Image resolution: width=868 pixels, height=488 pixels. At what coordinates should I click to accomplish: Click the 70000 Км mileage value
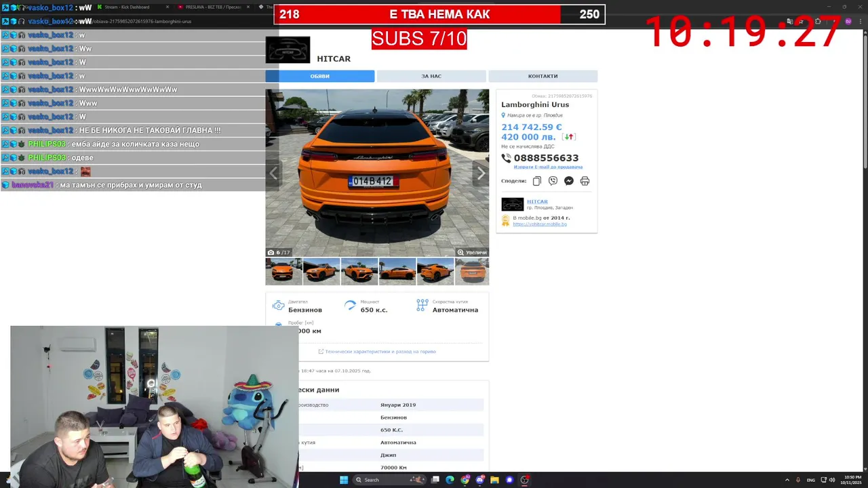(393, 468)
